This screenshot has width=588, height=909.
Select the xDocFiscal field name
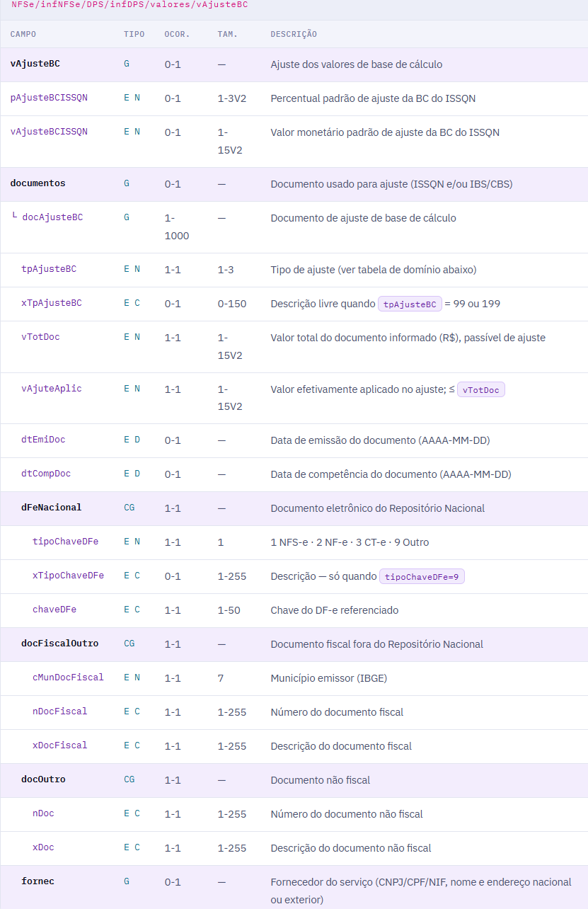(60, 745)
